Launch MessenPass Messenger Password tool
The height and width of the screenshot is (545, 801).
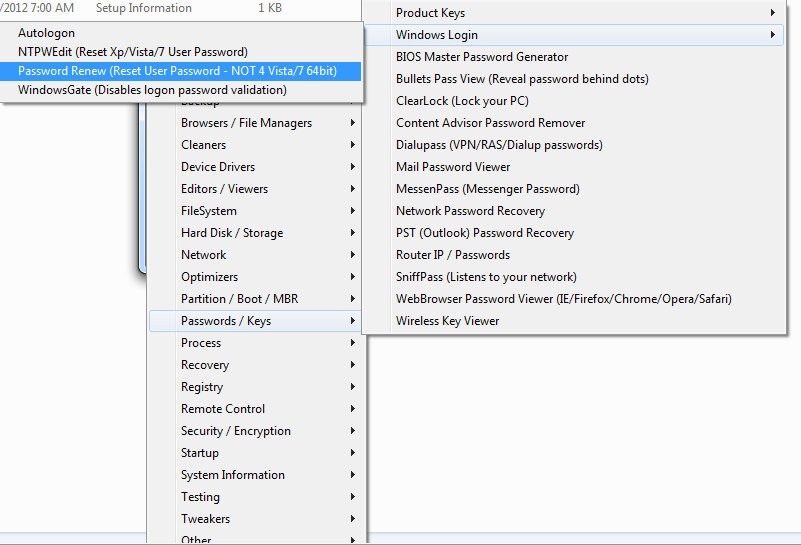pyautogui.click(x=574, y=188)
